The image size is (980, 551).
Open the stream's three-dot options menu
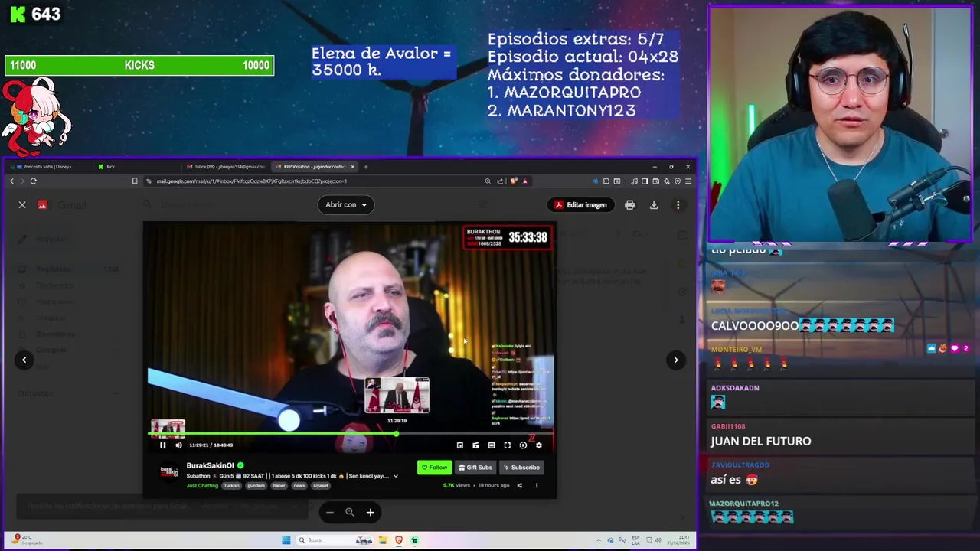(x=536, y=485)
